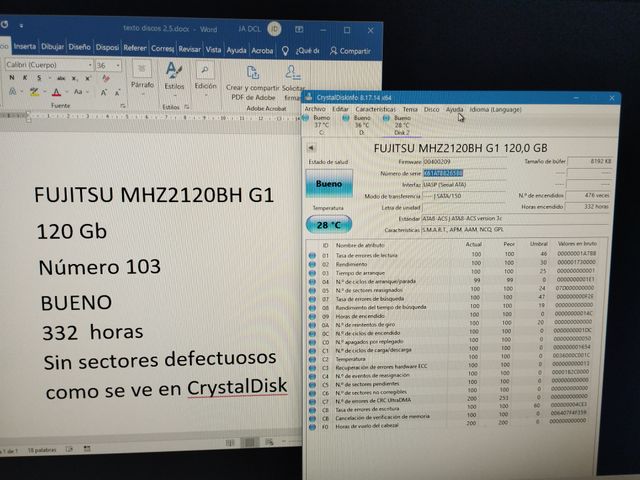
Task: Open Dibujar tab in Word
Action: [x=52, y=47]
